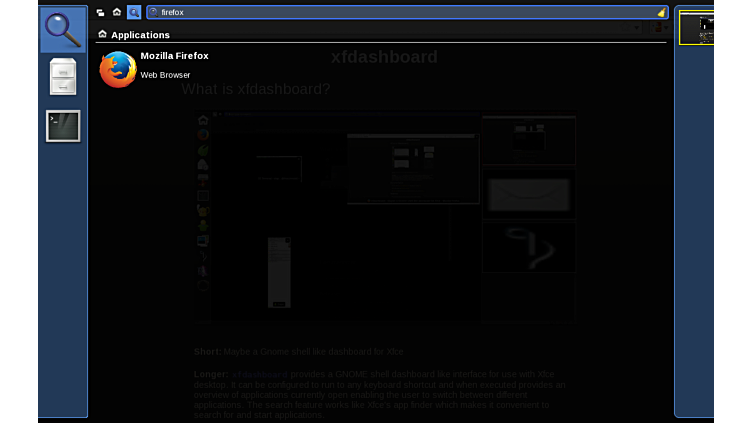Switch to the windows view icon
Viewport: 752px width, 423px height.
point(101,12)
